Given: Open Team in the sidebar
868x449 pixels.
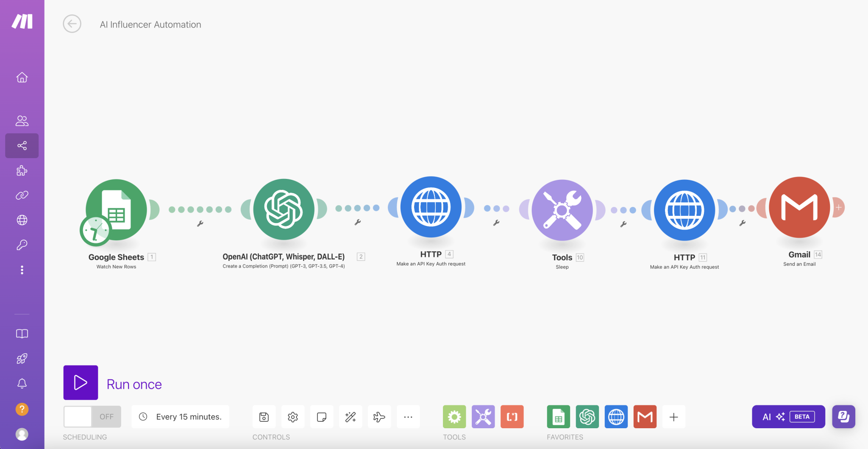Looking at the screenshot, I should point(22,121).
